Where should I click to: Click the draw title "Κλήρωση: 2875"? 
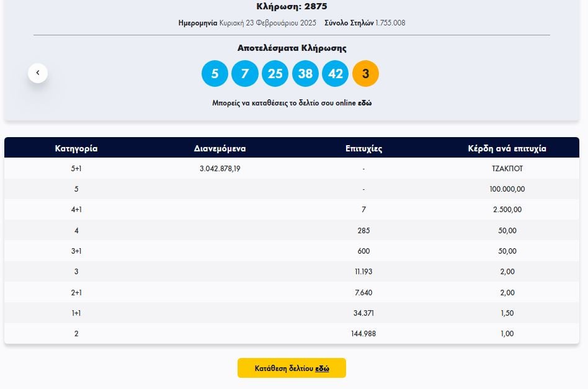[292, 7]
